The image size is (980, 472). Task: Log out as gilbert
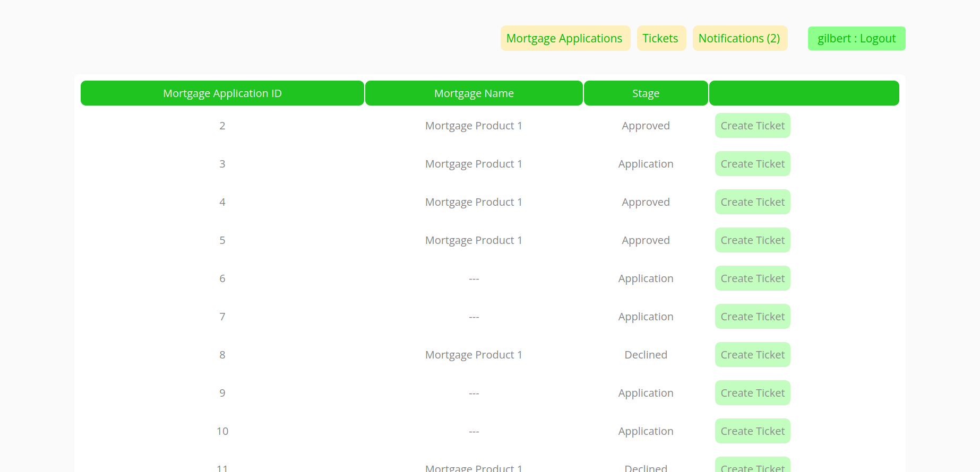pyautogui.click(x=857, y=38)
